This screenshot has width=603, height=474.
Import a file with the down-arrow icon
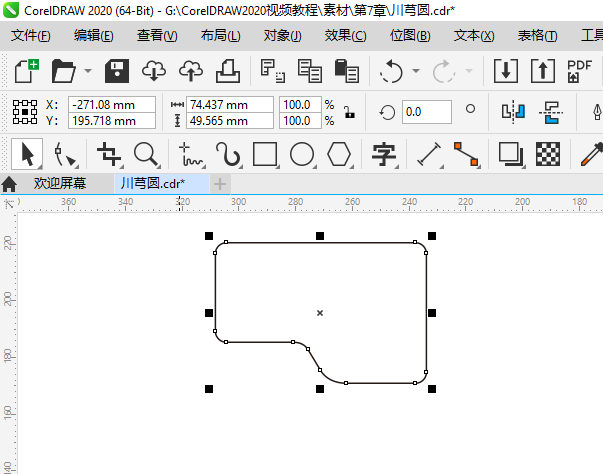(x=506, y=71)
